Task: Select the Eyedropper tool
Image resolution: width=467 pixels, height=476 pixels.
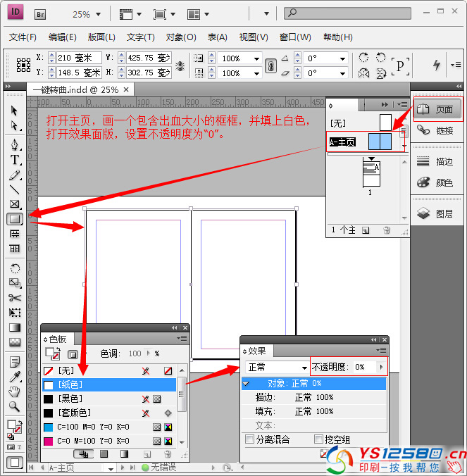Action: pos(14,377)
